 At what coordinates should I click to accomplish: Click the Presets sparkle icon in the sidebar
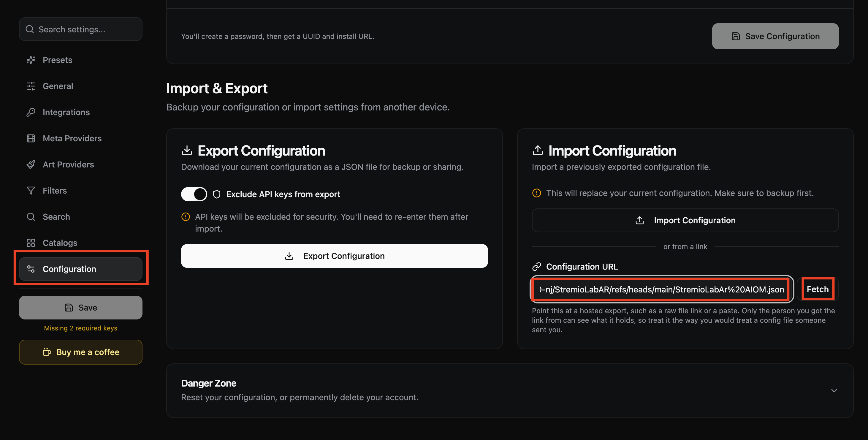pyautogui.click(x=31, y=60)
